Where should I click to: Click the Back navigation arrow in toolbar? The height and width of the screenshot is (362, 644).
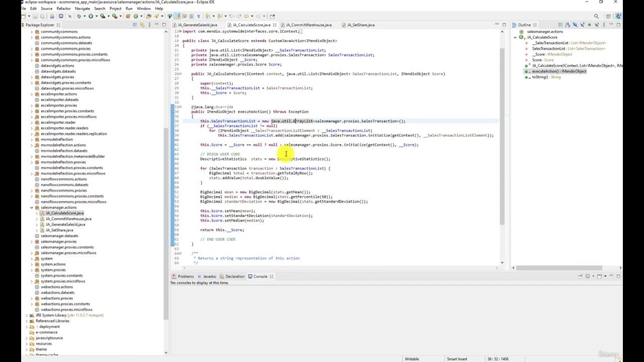246,16
